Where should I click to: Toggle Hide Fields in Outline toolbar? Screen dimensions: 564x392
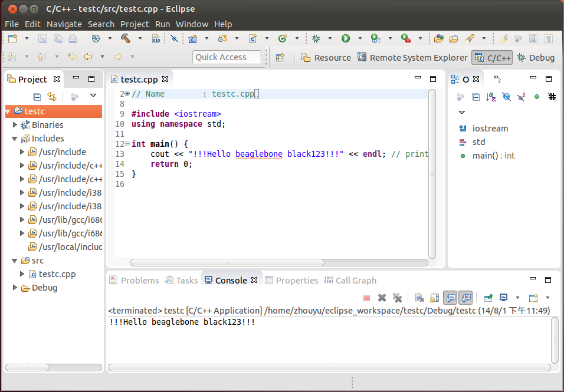click(x=506, y=97)
